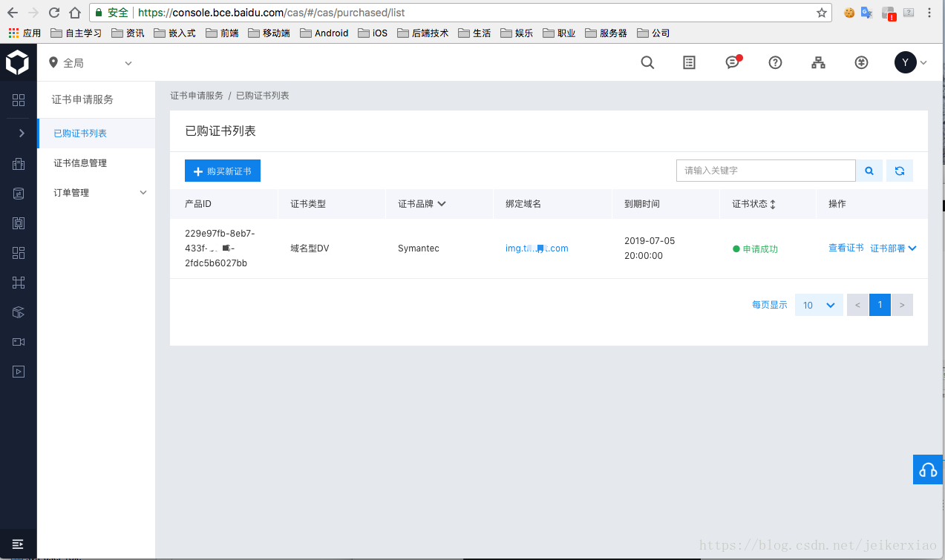Click the blue search button beside keyword box

pyautogui.click(x=869, y=171)
